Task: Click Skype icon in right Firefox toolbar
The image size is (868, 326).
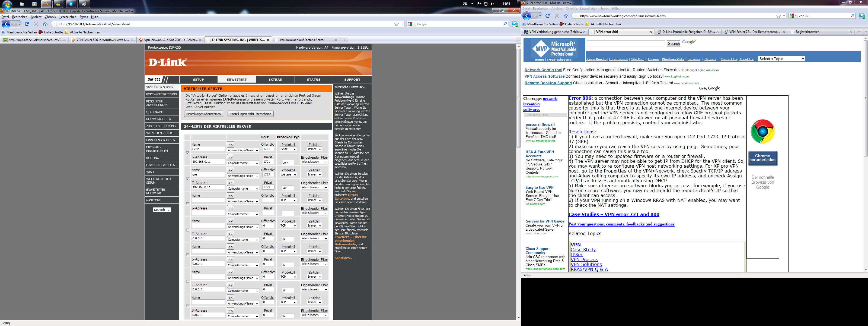Action: click(862, 16)
